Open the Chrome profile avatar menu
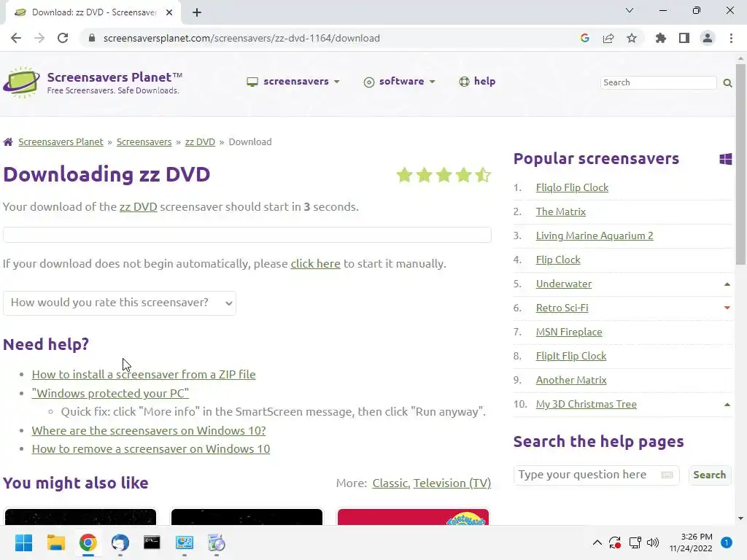Screen dimensions: 747x560 pos(708,38)
